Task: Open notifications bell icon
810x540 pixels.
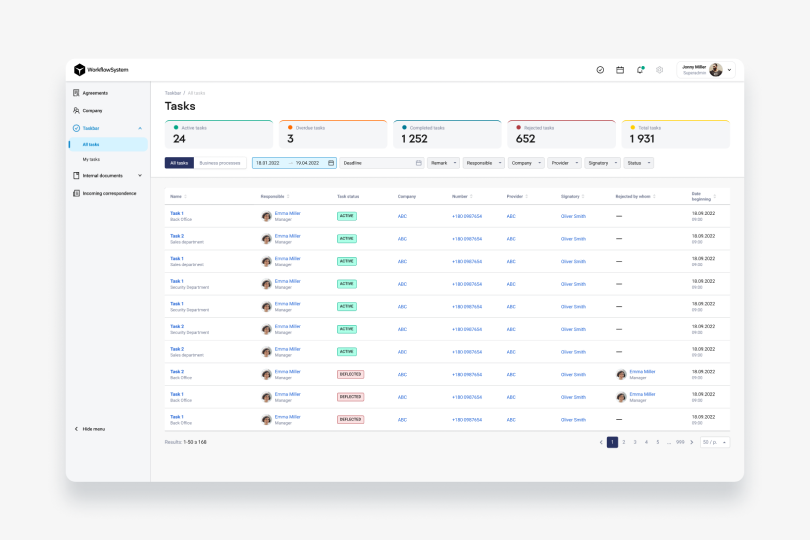Action: [x=640, y=70]
